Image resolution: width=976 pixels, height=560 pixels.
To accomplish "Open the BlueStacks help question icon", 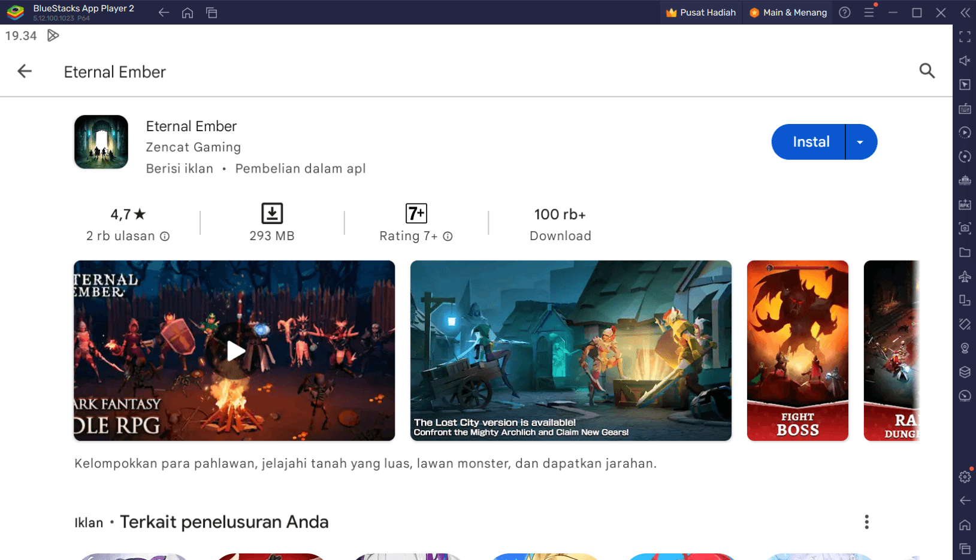I will (845, 13).
